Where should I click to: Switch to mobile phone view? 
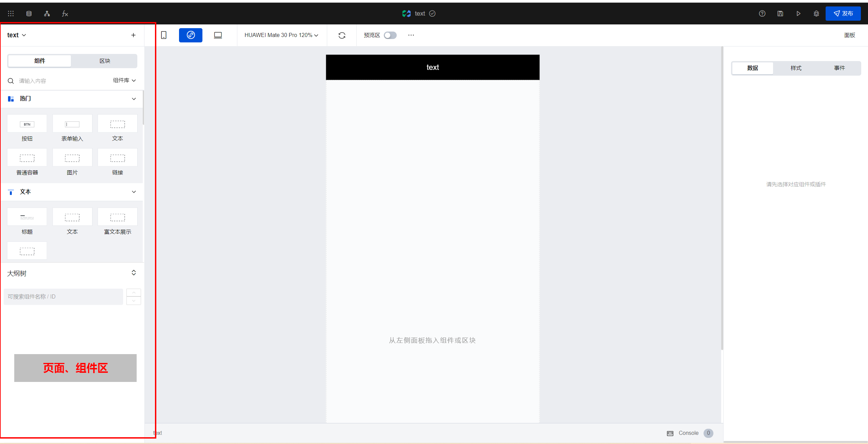[164, 35]
